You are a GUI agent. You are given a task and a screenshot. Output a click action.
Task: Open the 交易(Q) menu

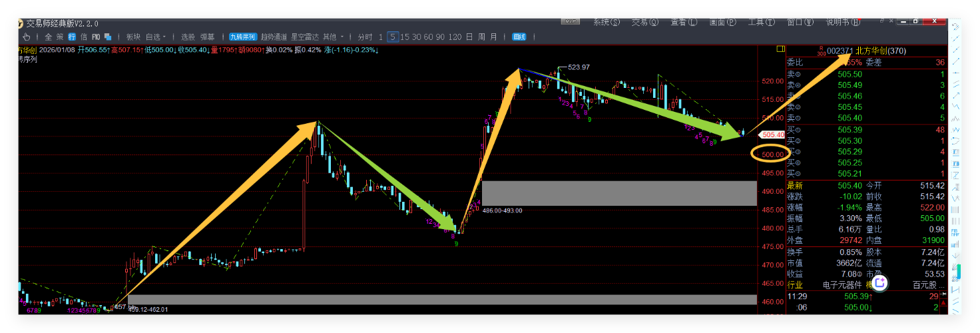pyautogui.click(x=644, y=22)
